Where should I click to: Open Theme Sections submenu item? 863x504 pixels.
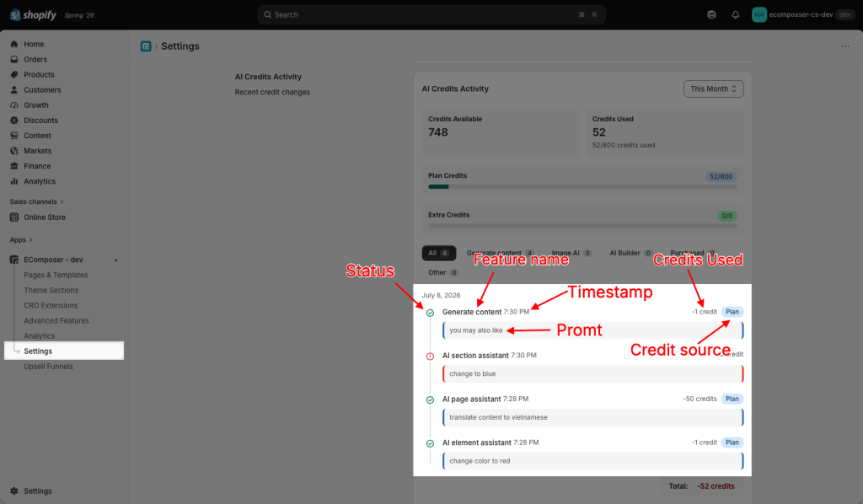[51, 290]
